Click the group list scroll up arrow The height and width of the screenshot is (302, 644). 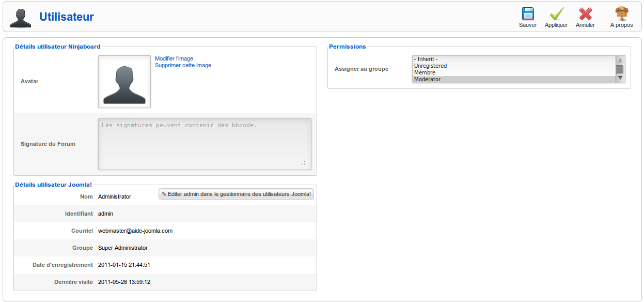tap(620, 60)
